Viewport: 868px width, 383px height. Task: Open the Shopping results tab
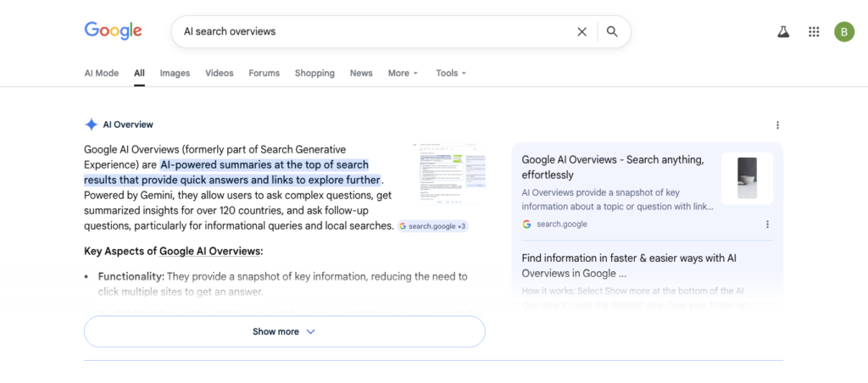coord(314,73)
